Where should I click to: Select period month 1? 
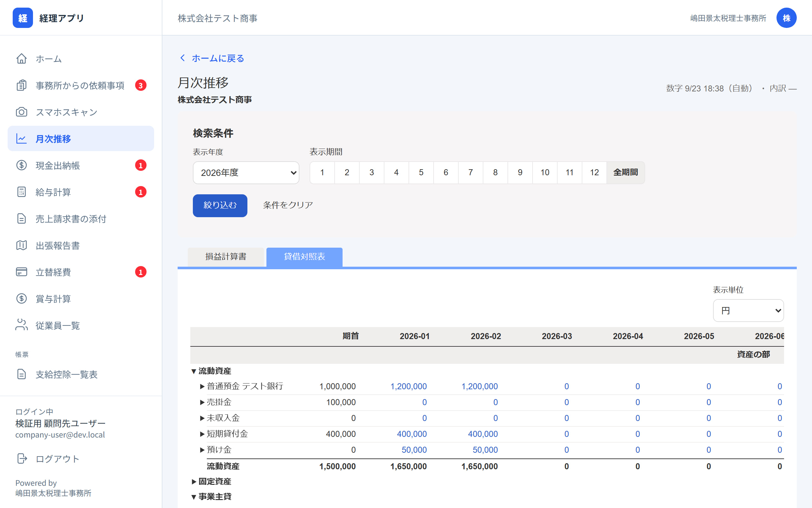point(322,173)
